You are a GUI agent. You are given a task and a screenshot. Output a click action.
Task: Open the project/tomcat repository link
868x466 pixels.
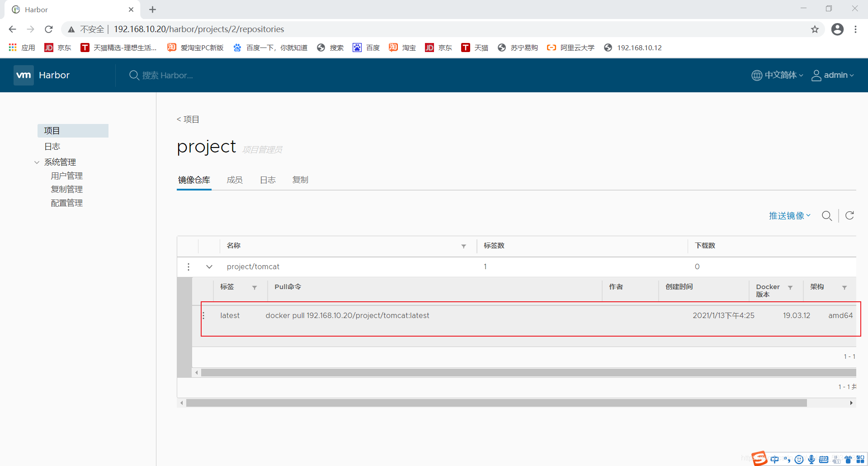coord(253,267)
